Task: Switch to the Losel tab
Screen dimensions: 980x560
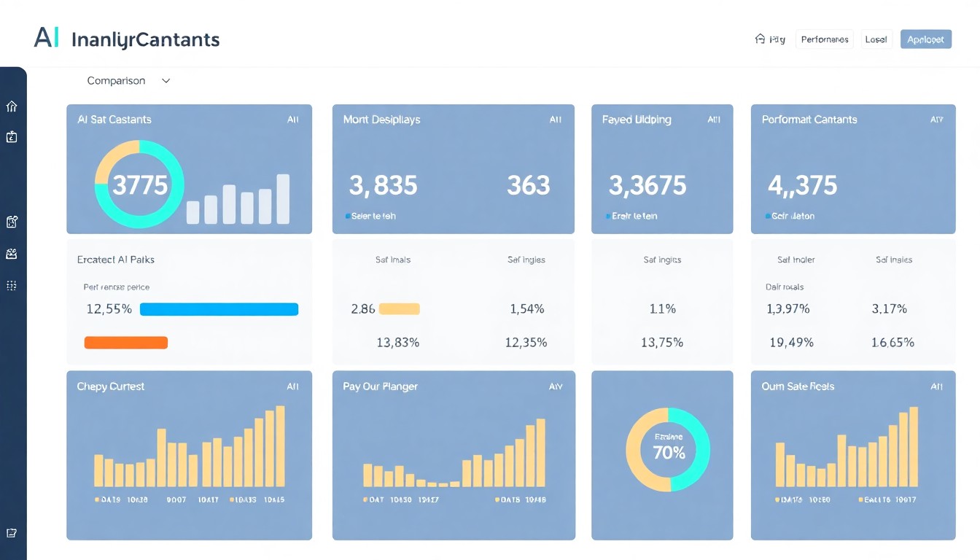Action: pyautogui.click(x=876, y=39)
